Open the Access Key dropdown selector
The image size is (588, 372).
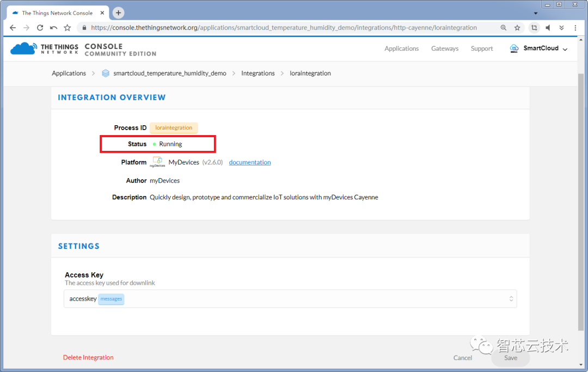point(290,299)
